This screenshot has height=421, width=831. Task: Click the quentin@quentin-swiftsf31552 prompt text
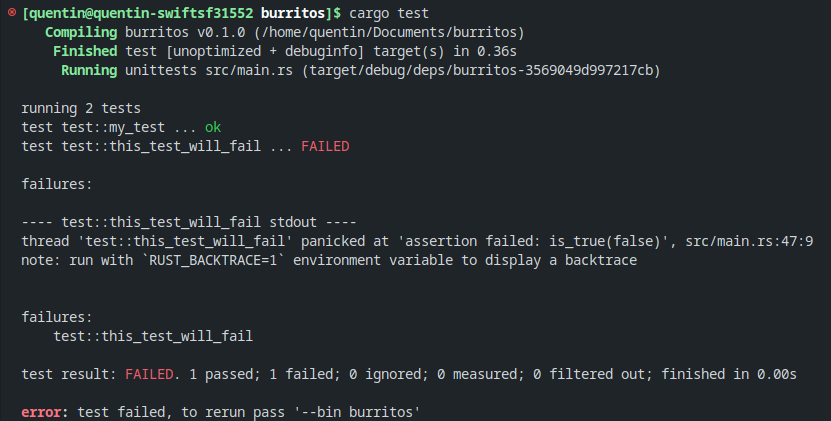click(x=138, y=13)
